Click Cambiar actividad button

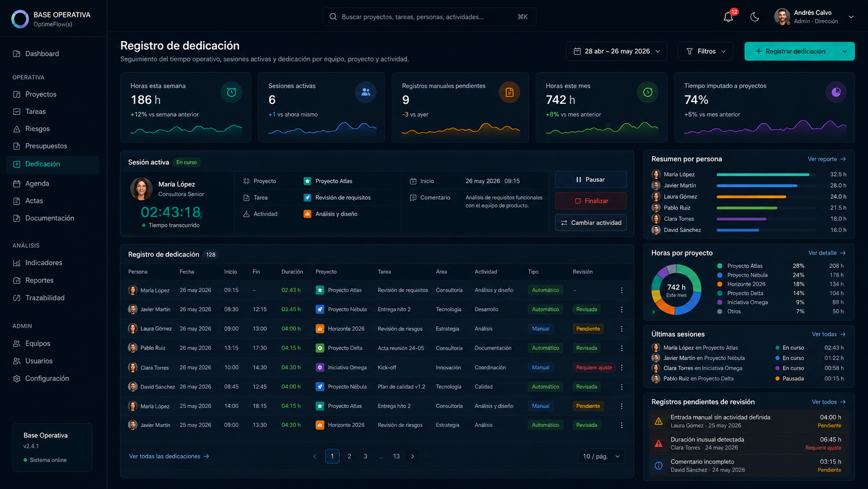(591, 222)
